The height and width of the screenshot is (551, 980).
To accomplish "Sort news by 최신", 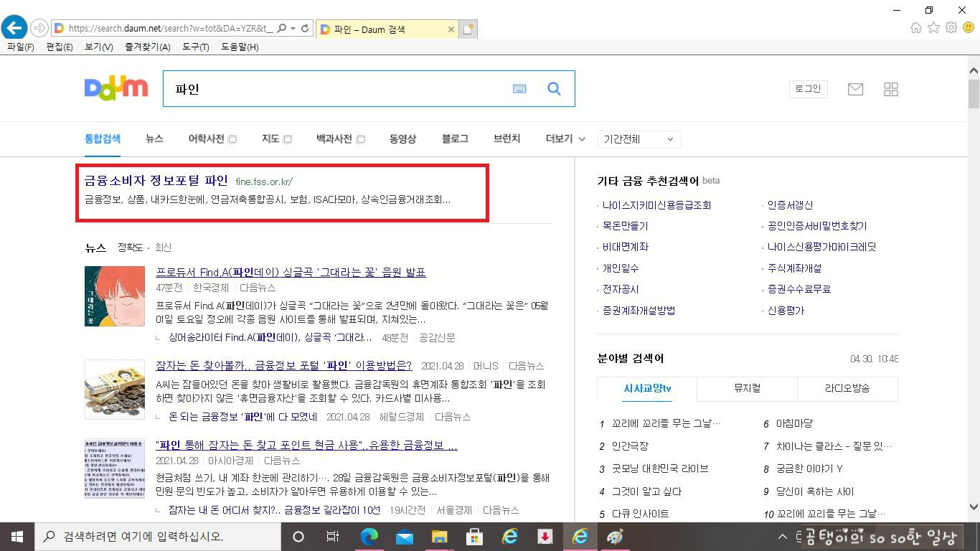I will pos(163,248).
